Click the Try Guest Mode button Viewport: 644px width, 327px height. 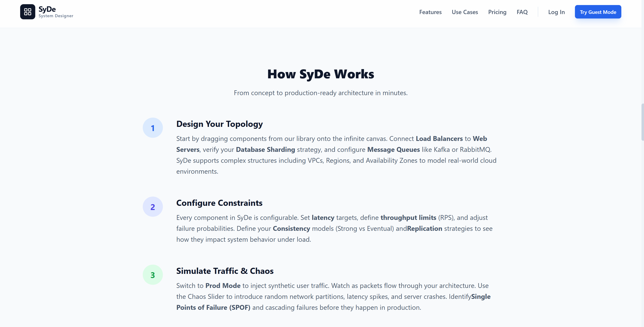tap(598, 12)
